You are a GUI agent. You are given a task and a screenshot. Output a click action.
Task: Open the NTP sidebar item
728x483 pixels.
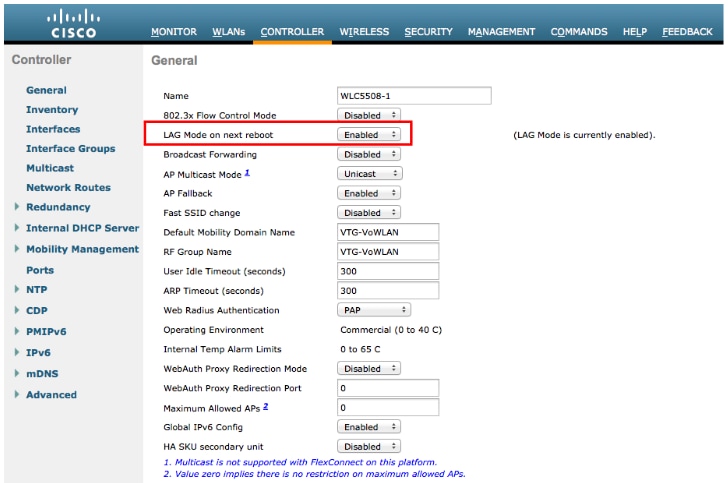coord(37,290)
